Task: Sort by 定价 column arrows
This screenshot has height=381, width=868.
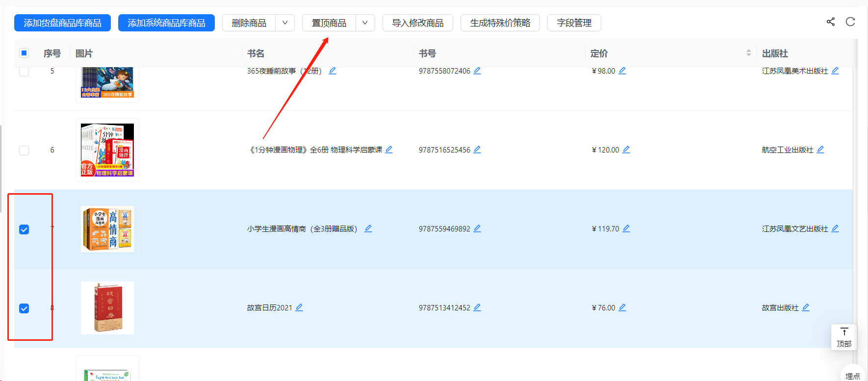Action: (x=748, y=53)
